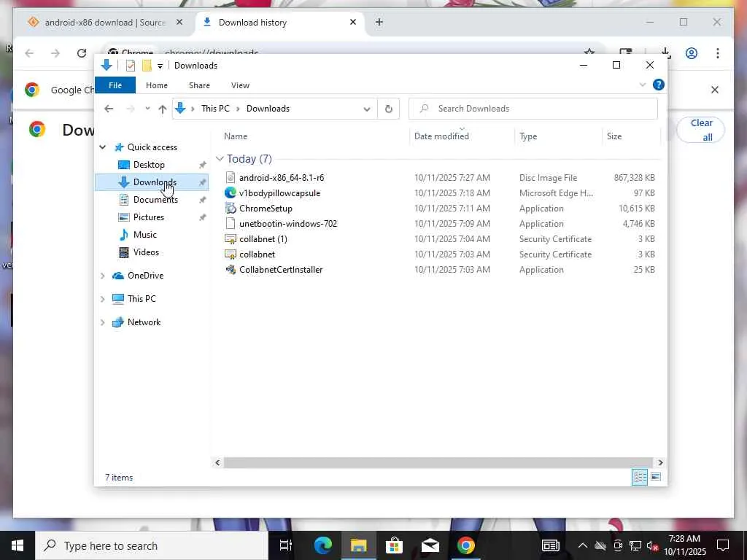The height and width of the screenshot is (560, 747).
Task: Open the Share ribbon tab
Action: (199, 85)
